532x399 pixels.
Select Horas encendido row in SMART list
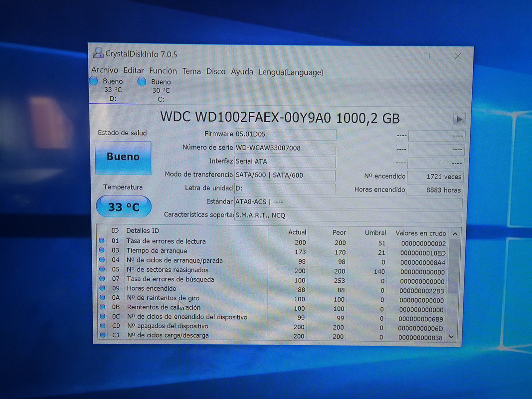click(273, 289)
